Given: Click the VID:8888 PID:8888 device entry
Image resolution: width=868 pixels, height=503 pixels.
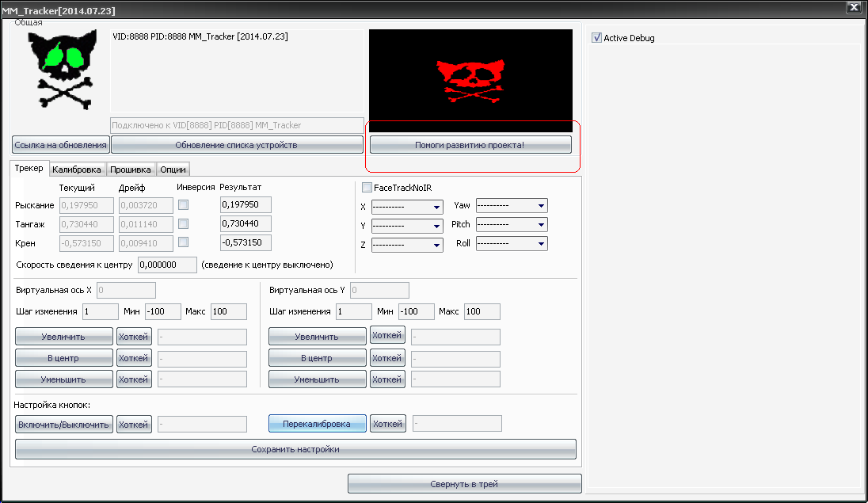Looking at the screenshot, I should (200, 36).
